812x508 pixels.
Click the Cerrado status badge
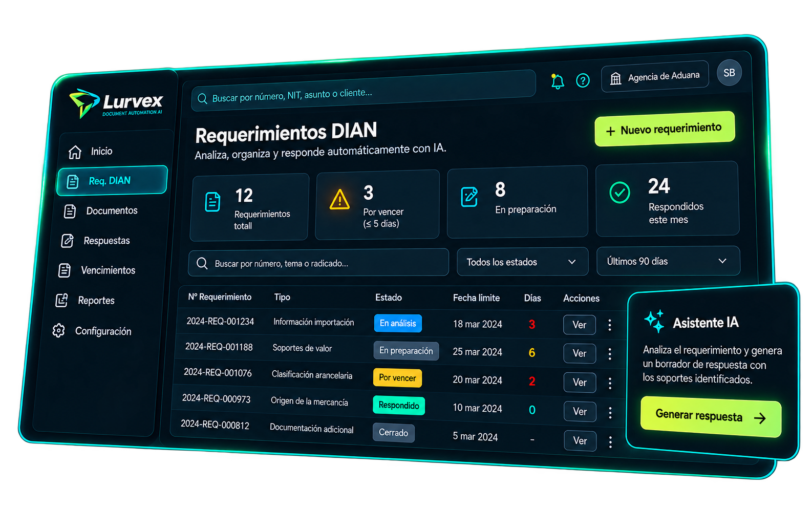pyautogui.click(x=393, y=433)
